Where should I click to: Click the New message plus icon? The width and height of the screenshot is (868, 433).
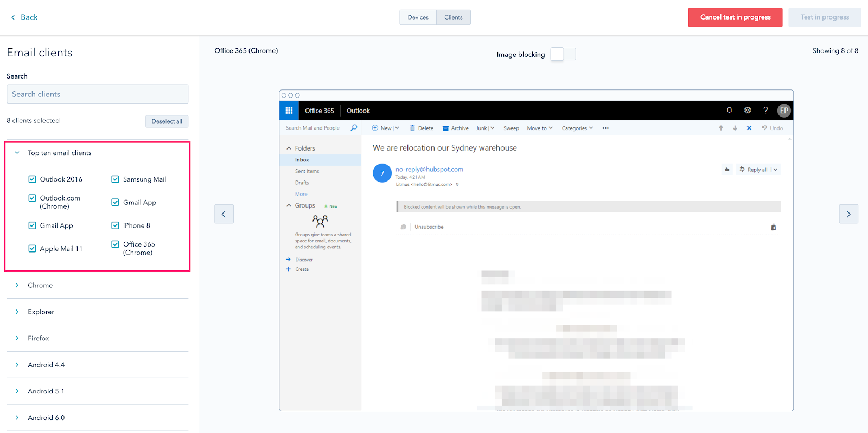point(375,128)
